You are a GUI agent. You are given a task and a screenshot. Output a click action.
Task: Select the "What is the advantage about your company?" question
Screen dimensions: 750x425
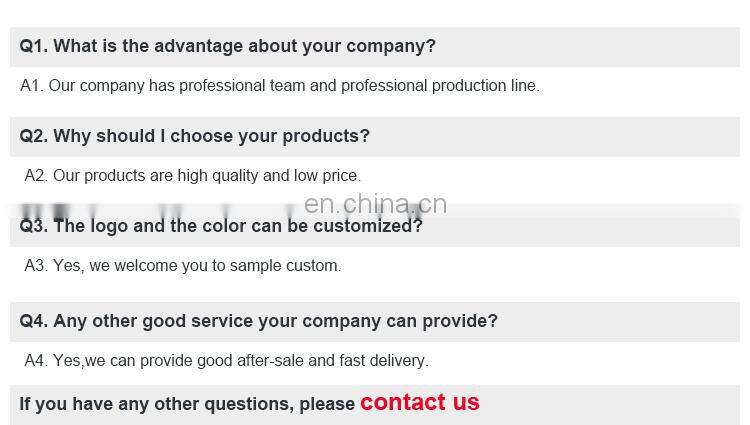[x=244, y=46]
